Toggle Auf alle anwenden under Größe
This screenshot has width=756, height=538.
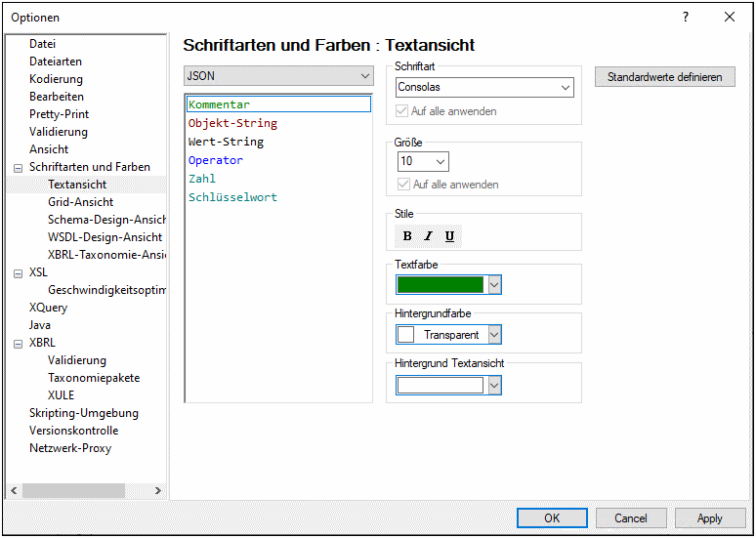point(404,185)
